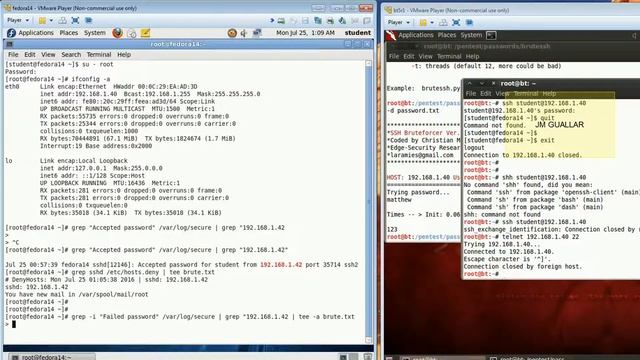Click the network connection icon in Fedora panel
This screenshot has width=640, height=360.
point(257,33)
